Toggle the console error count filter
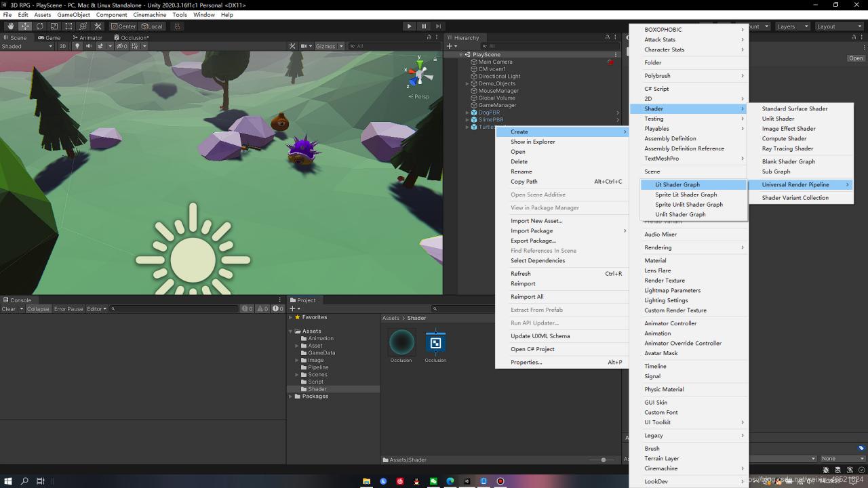 [278, 309]
